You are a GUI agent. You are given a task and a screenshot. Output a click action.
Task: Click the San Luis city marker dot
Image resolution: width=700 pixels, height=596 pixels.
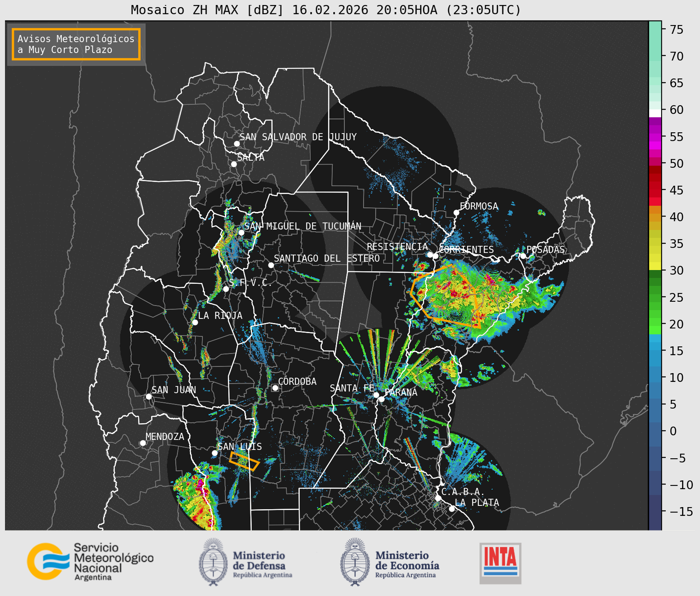pyautogui.click(x=215, y=453)
